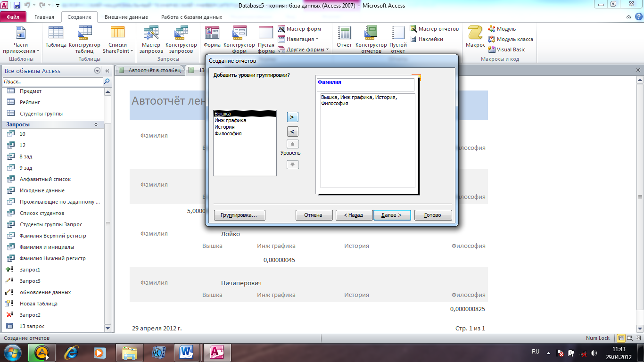Select the Запрос2 delete query

click(52, 315)
